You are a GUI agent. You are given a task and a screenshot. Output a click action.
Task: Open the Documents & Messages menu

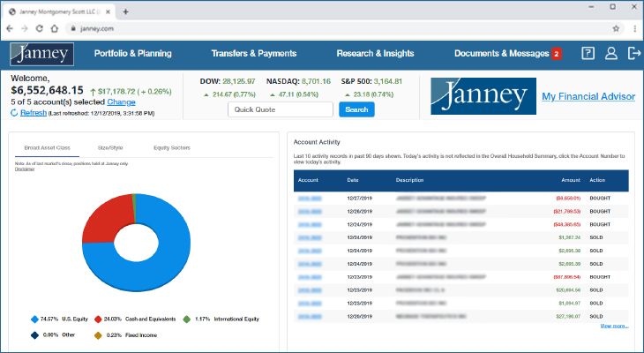(x=501, y=54)
